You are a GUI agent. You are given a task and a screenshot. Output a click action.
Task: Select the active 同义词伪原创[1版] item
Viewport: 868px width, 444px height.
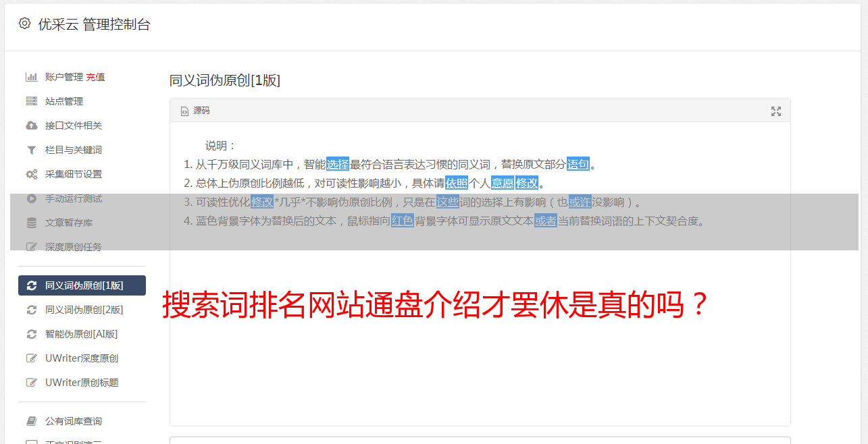click(x=82, y=285)
